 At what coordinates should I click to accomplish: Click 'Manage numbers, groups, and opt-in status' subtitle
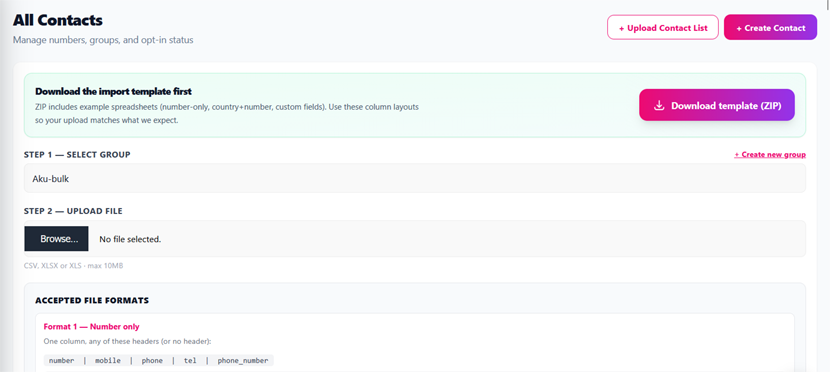103,40
